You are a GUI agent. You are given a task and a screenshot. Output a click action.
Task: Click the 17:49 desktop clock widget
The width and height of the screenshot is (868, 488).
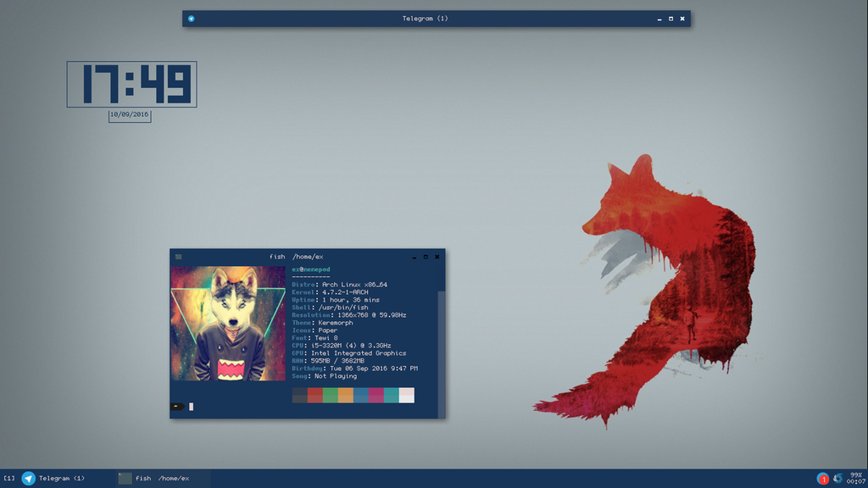(131, 84)
